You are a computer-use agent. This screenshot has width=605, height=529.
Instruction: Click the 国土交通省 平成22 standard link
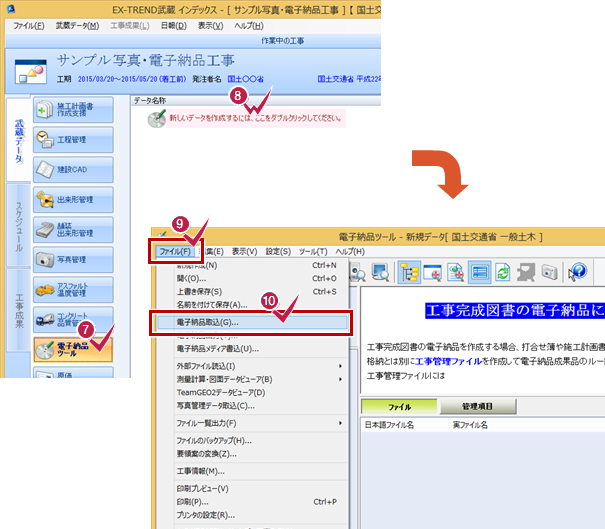[349, 79]
